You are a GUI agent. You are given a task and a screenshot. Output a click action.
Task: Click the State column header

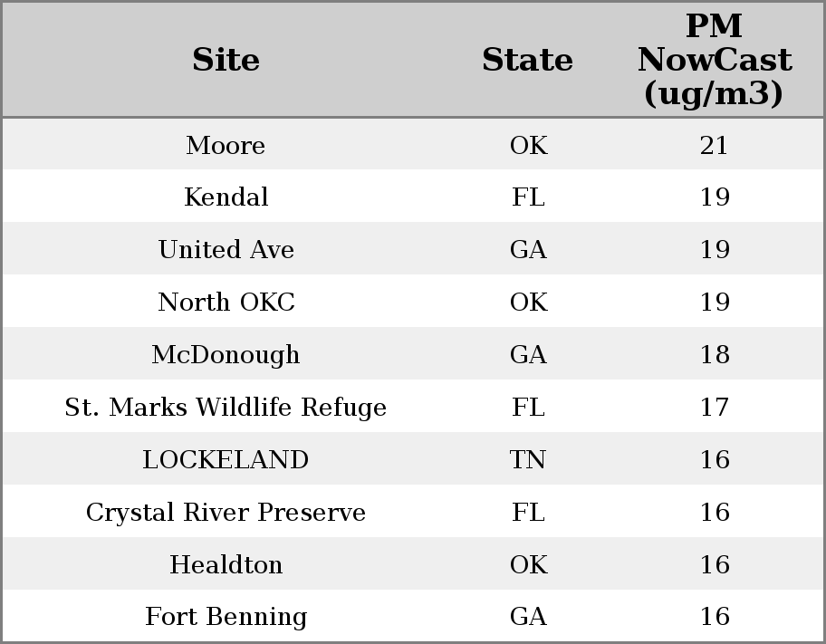click(527, 60)
